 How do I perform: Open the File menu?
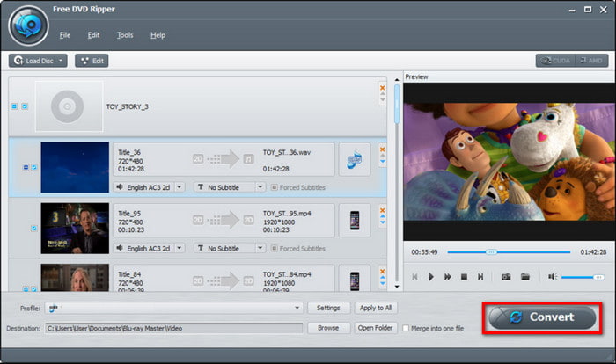tap(64, 35)
